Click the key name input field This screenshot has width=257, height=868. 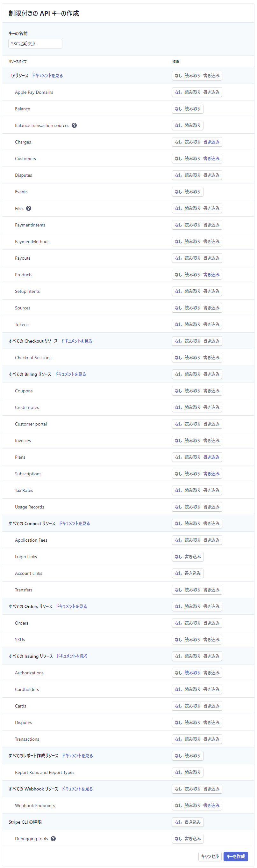point(35,44)
